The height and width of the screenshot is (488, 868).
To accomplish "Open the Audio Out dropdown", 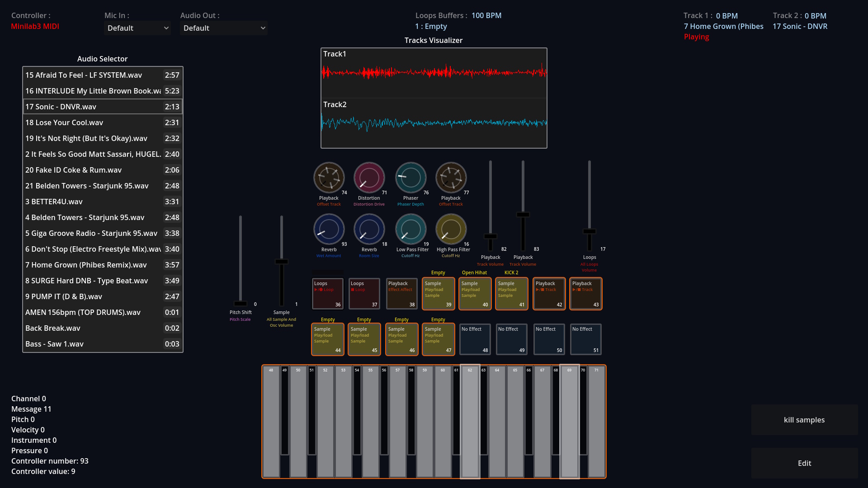I will pos(224,28).
